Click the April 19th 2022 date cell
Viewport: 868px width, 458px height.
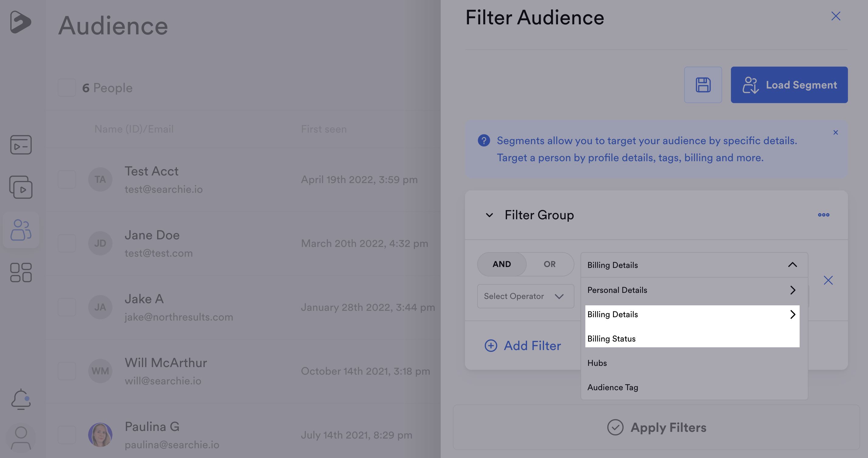(359, 179)
